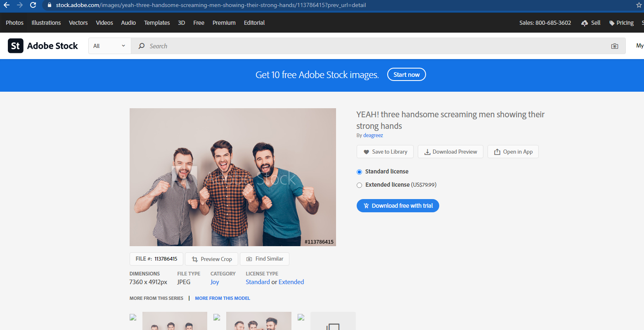644x330 pixels.
Task: Click the download icon on Download Preview
Action: tap(427, 152)
